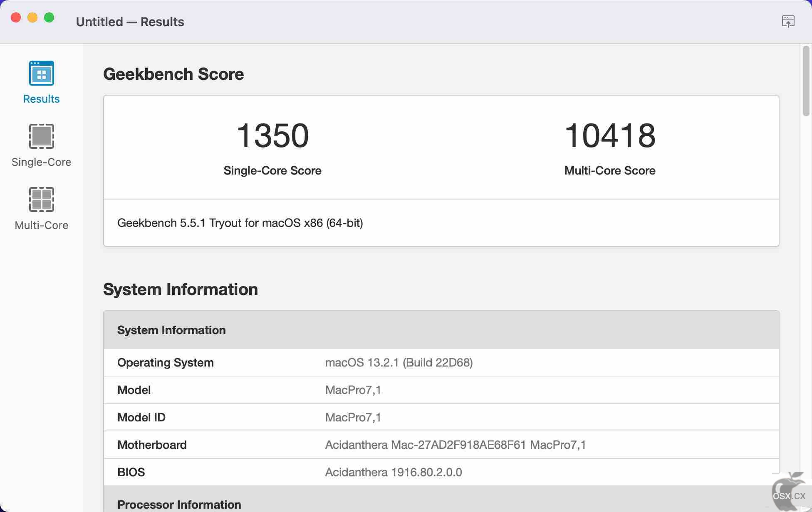Click the Model row MacPro7,1 value
812x512 pixels.
point(353,390)
